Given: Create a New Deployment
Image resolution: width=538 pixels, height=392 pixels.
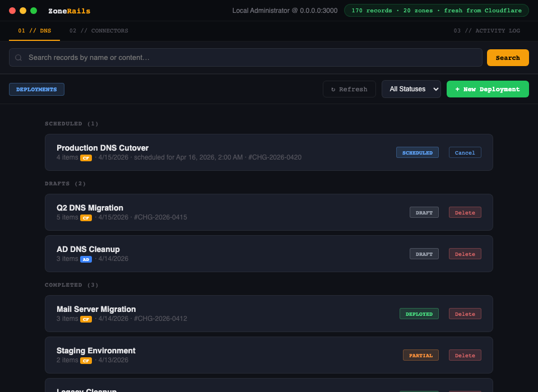Looking at the screenshot, I should tap(488, 89).
